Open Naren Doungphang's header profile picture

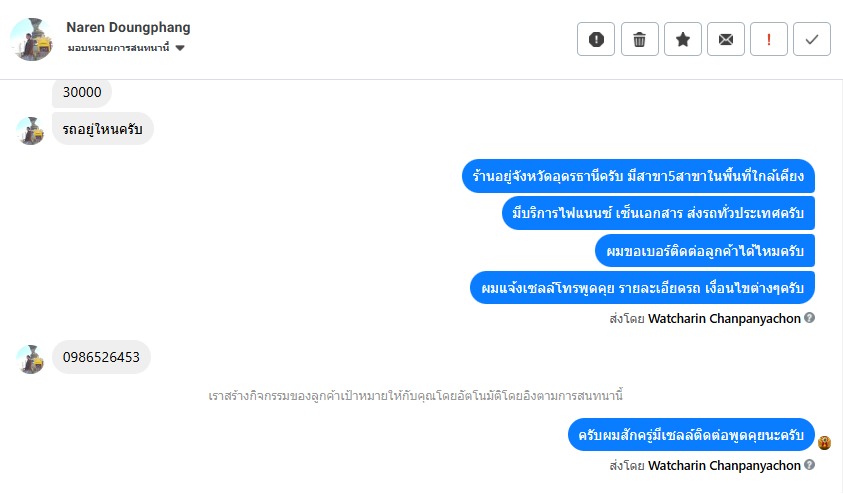pos(31,39)
